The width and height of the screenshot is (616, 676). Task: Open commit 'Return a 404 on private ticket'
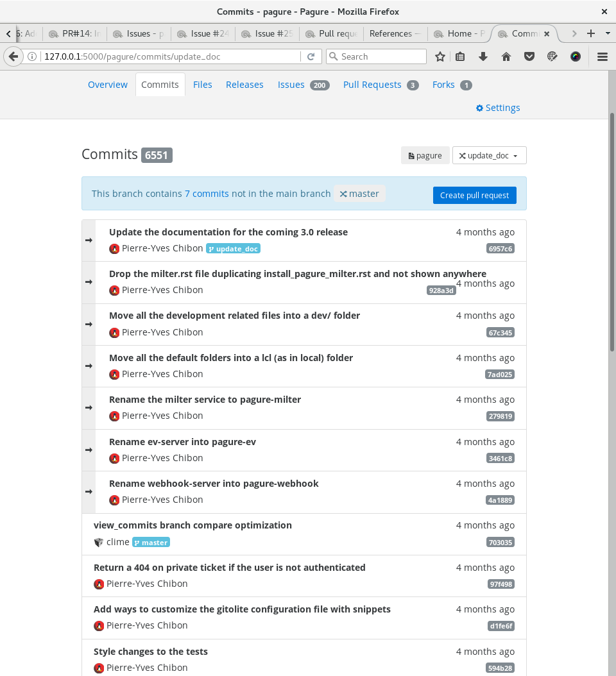click(x=230, y=568)
